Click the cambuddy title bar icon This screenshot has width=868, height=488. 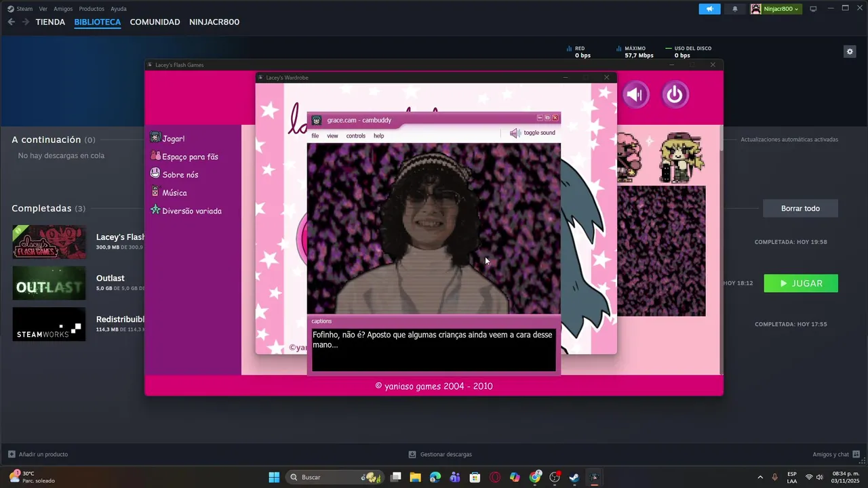[316, 120]
